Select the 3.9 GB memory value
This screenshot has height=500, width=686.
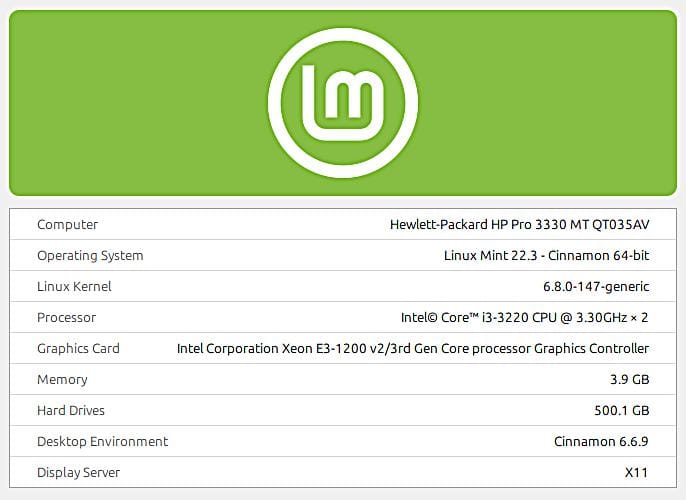[x=629, y=380]
